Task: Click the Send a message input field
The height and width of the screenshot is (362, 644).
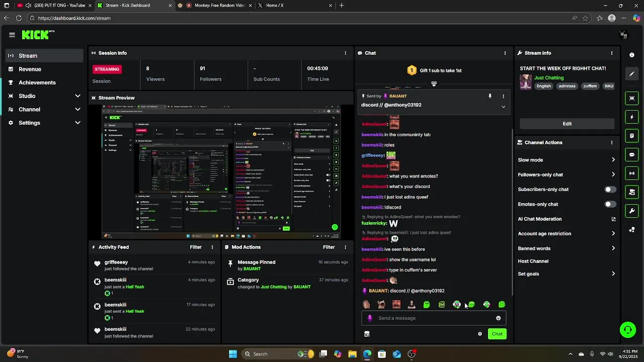Action: (x=434, y=318)
